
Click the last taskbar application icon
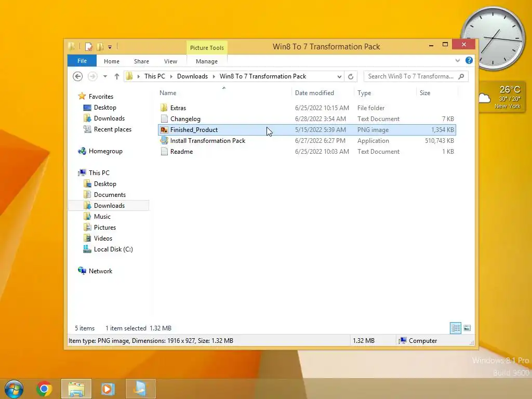[140, 389]
